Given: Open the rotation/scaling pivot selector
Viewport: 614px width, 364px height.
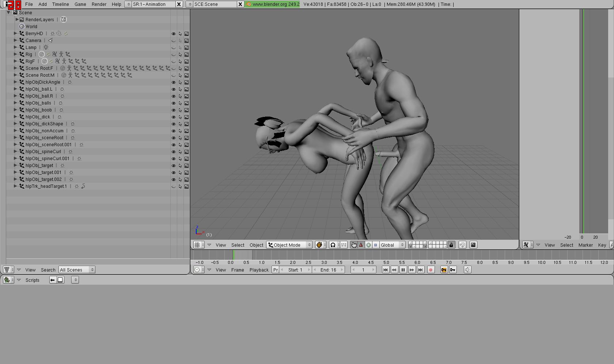Looking at the screenshot, I should pos(334,245).
